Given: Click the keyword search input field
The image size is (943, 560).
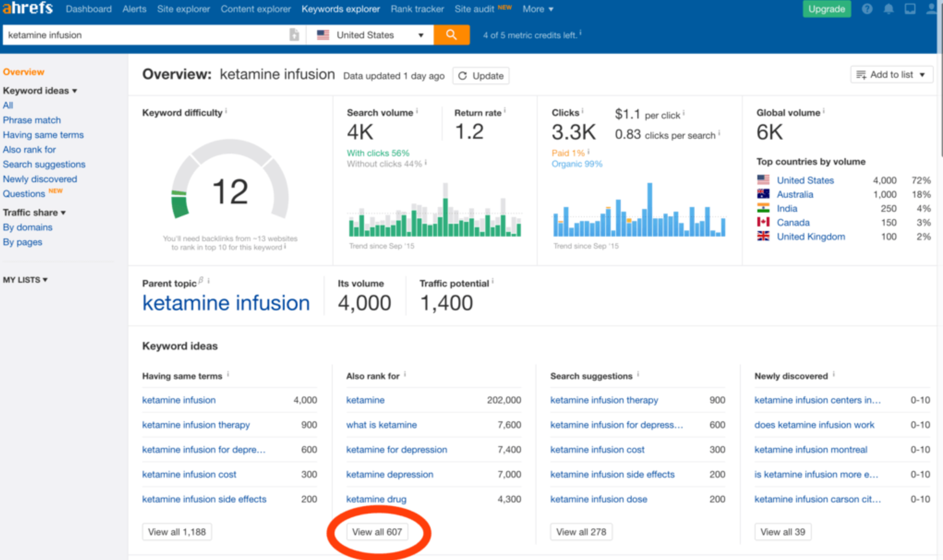Looking at the screenshot, I should pyautogui.click(x=145, y=35).
